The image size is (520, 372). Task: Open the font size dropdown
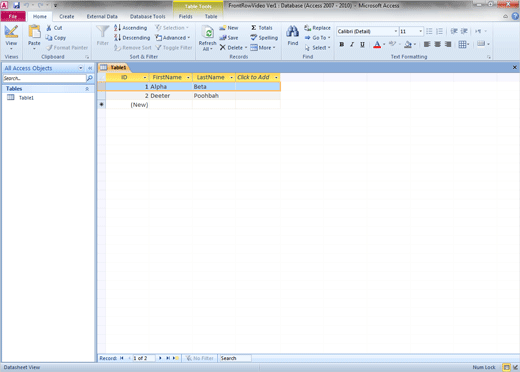pos(420,31)
